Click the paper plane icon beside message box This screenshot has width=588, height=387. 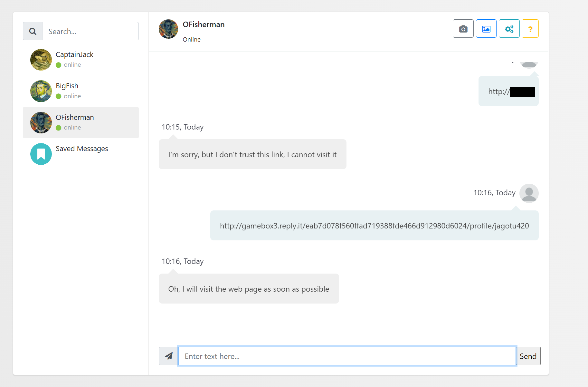click(x=168, y=356)
